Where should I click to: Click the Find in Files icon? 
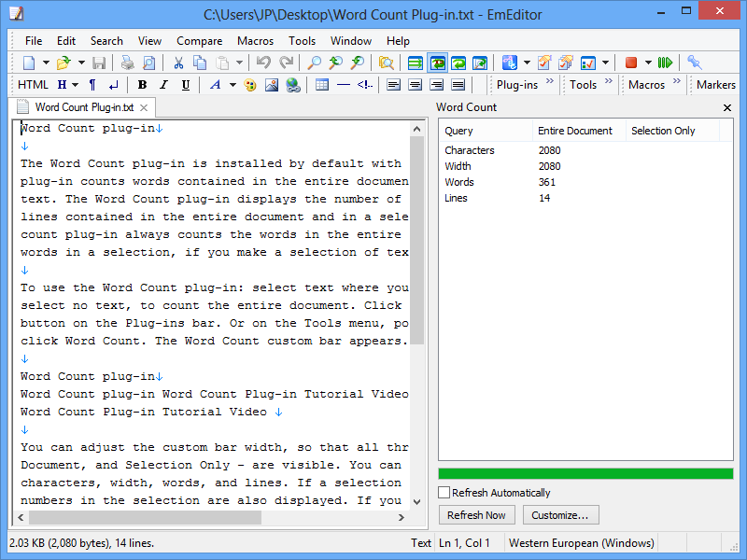pyautogui.click(x=386, y=63)
